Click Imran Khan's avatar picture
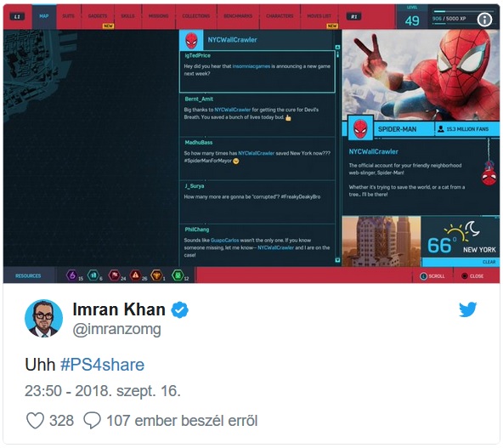This screenshot has width=503, height=448. (x=43, y=318)
